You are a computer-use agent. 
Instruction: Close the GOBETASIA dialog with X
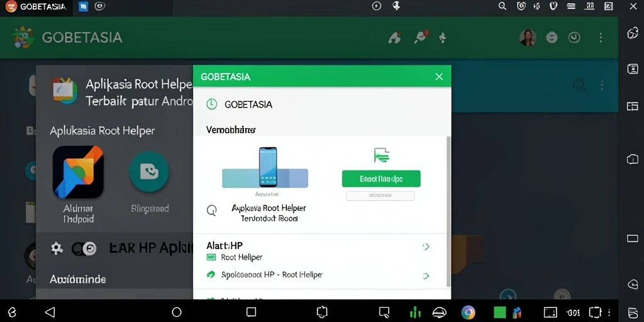[439, 76]
